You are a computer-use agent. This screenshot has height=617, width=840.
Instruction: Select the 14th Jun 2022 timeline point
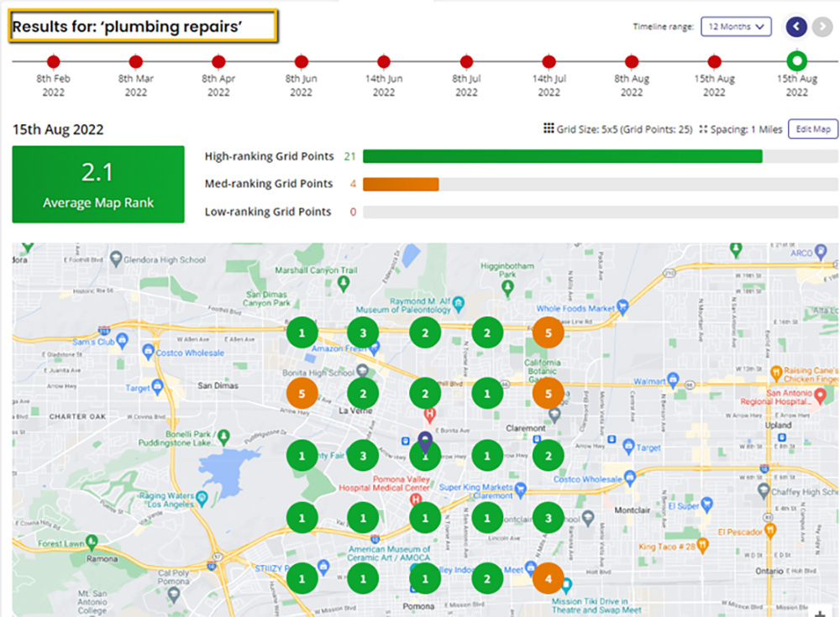pyautogui.click(x=384, y=62)
